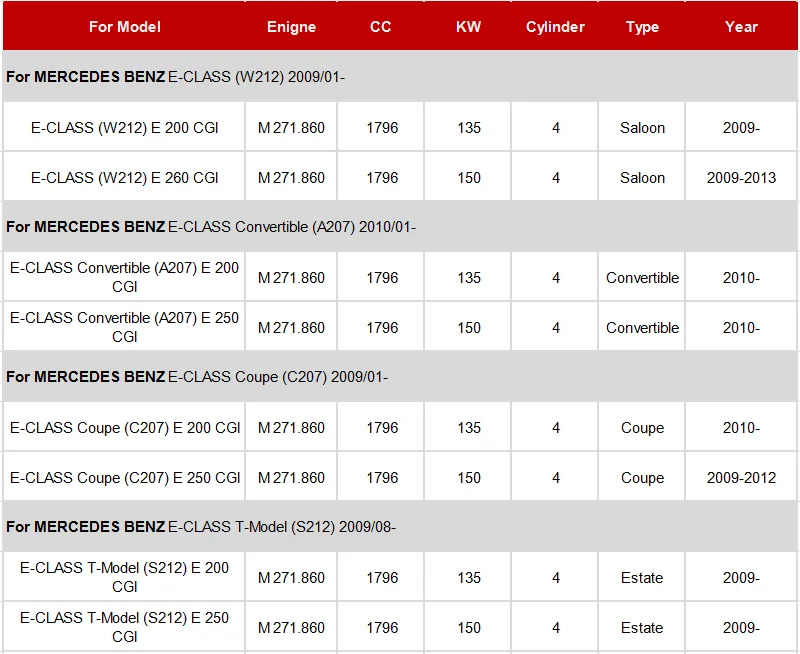Click the 'E-CLASS (W212) E 260 CGI' model cell
Screen dimensions: 800x654
click(x=124, y=177)
